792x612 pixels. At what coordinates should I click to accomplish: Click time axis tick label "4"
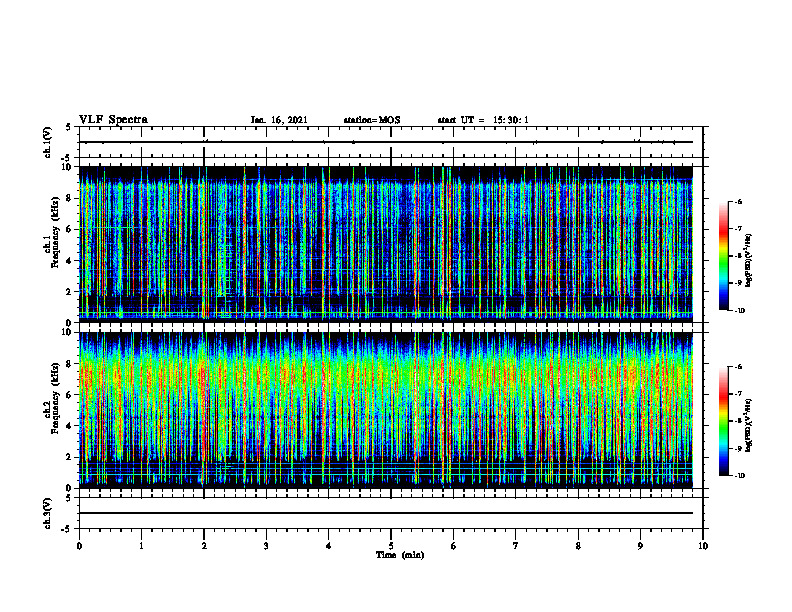point(329,546)
